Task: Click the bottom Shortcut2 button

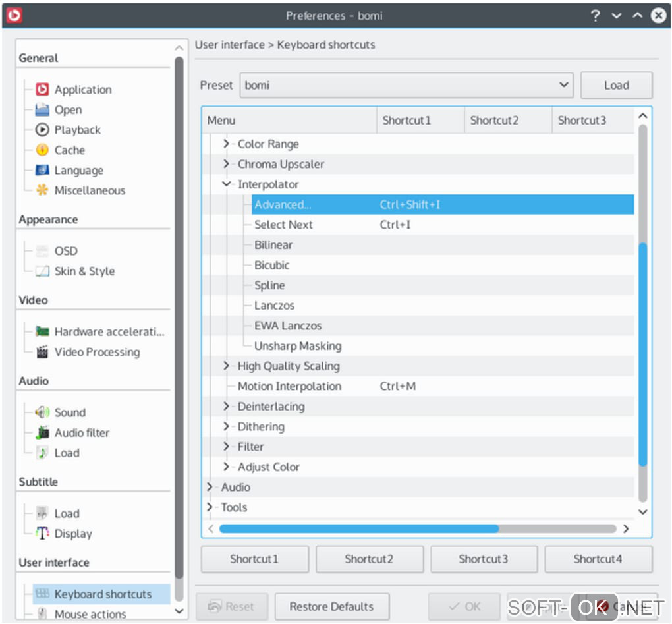Action: (370, 559)
